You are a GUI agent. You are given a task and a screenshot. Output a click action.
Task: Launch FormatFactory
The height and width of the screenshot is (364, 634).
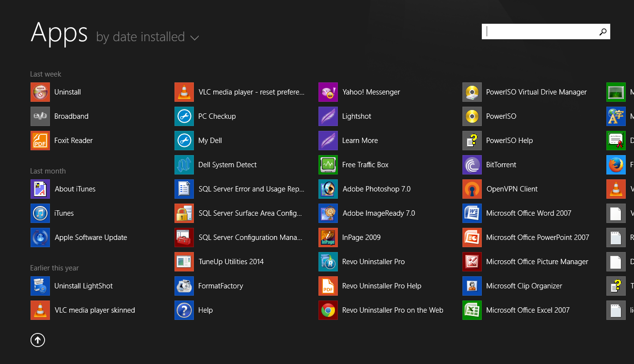click(209, 286)
